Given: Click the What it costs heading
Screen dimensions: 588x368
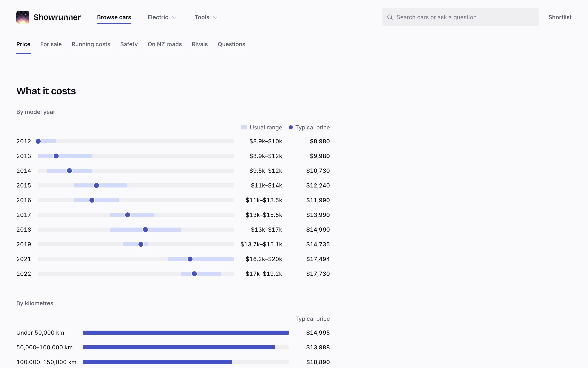Looking at the screenshot, I should [x=46, y=91].
